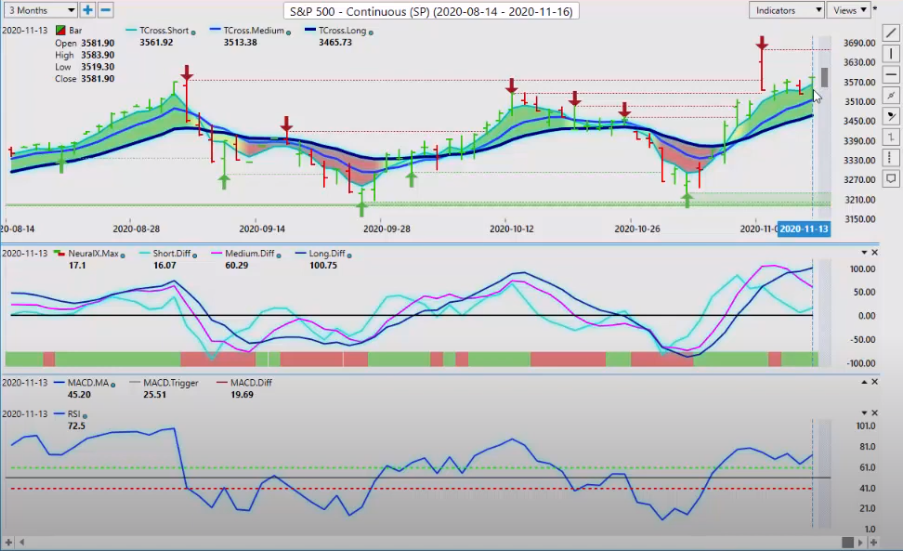Click the MACD.Diff legend label

251,382
